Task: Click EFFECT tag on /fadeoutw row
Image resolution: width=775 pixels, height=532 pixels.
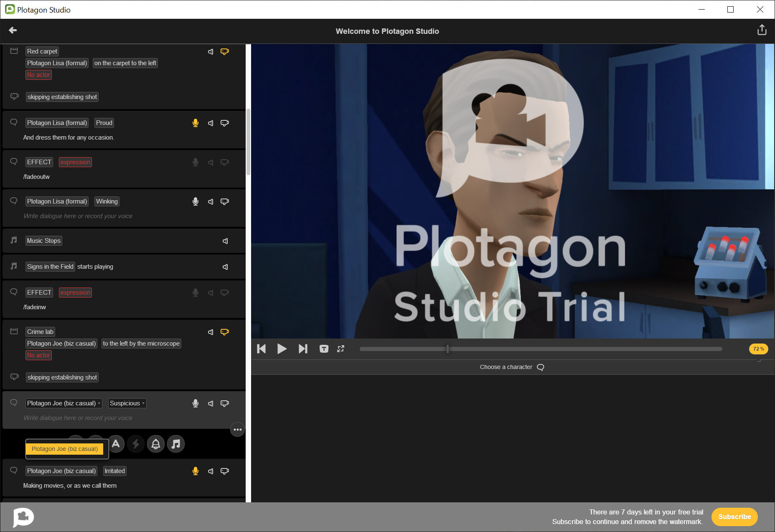Action: (x=39, y=162)
